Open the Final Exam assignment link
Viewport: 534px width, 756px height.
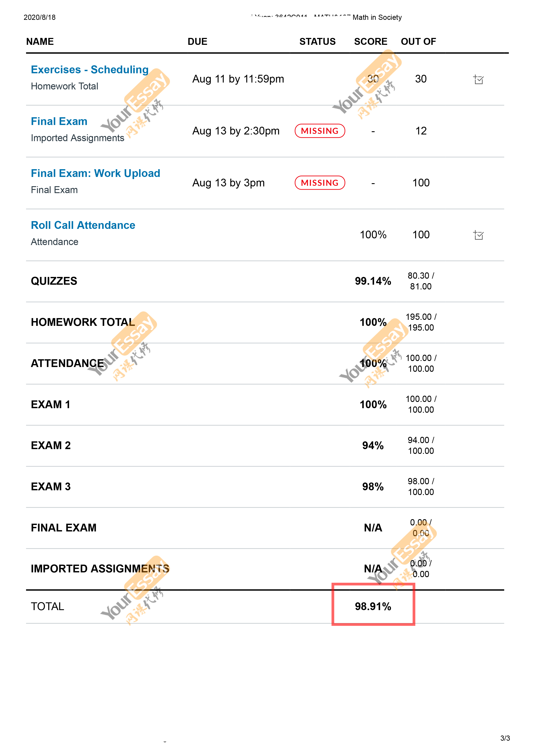tap(59, 121)
